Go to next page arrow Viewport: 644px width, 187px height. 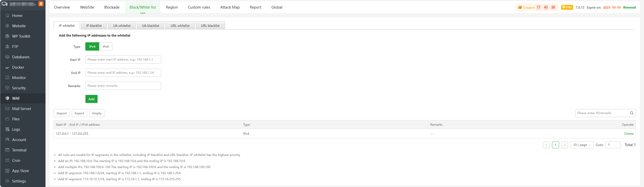(565, 145)
